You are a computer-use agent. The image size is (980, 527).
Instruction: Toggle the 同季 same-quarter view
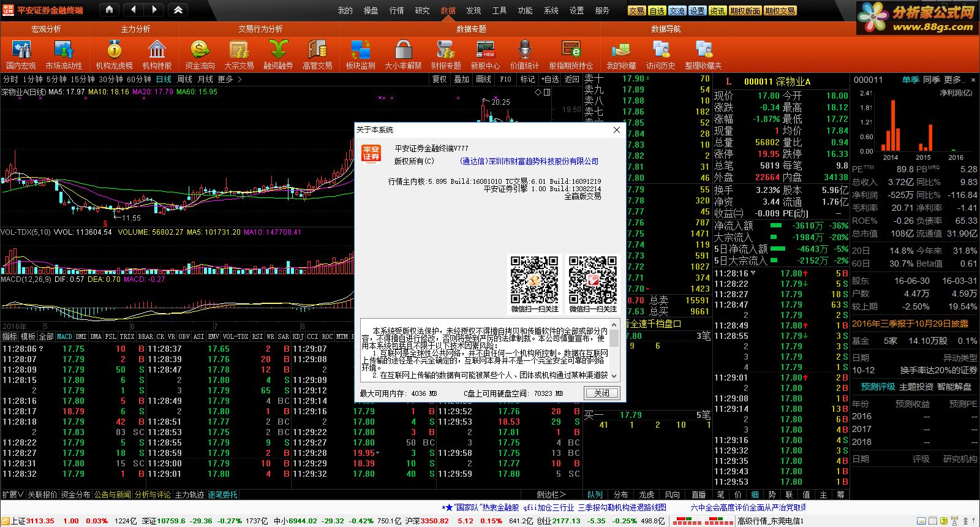pos(931,80)
